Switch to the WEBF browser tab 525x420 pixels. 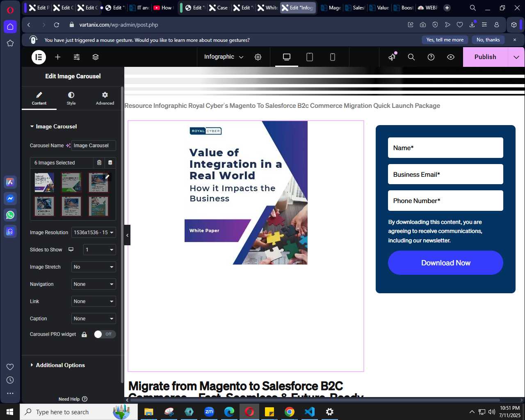428,7
